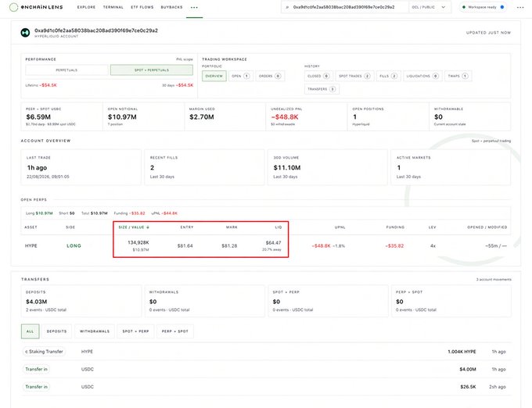The height and width of the screenshot is (408, 532).
Task: Click the Open Notional $10.97M value
Action: (x=122, y=117)
